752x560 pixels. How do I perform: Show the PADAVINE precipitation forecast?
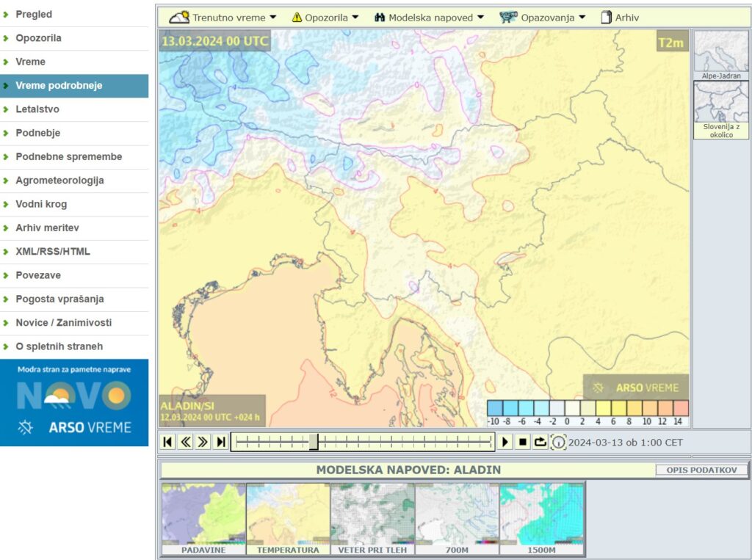(203, 519)
